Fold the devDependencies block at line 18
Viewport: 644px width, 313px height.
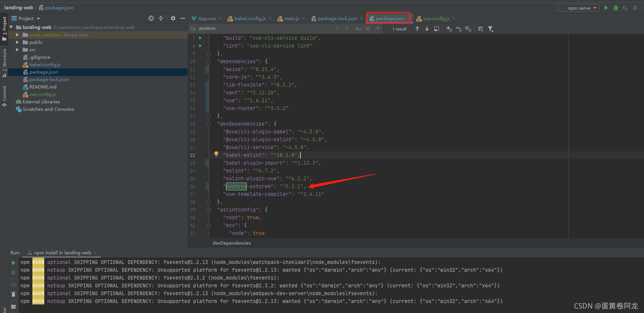[209, 124]
